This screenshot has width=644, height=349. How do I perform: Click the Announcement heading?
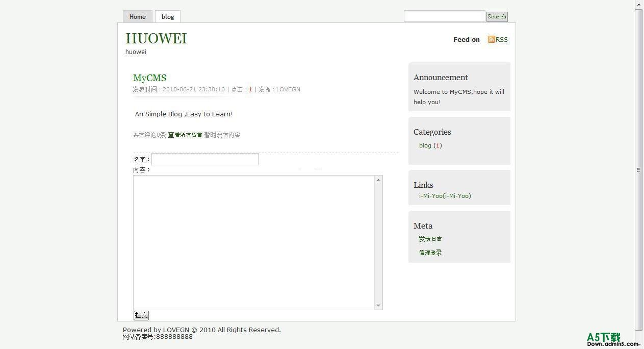[441, 78]
